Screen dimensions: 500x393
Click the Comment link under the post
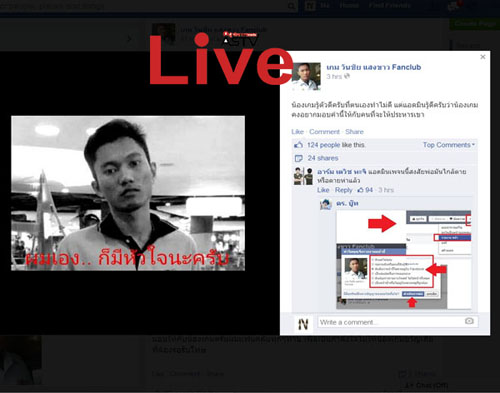pyautogui.click(x=324, y=132)
